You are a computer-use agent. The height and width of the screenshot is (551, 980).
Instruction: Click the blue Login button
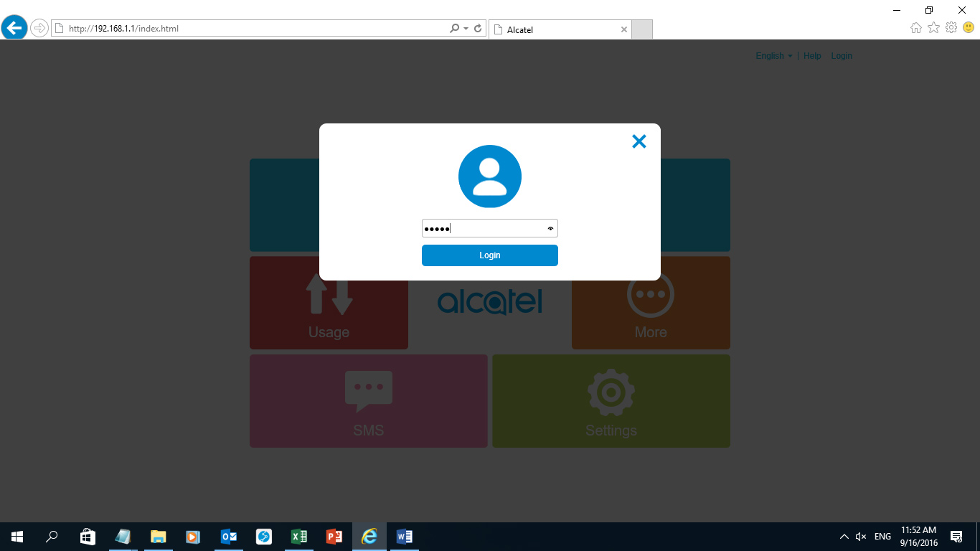[x=490, y=255]
